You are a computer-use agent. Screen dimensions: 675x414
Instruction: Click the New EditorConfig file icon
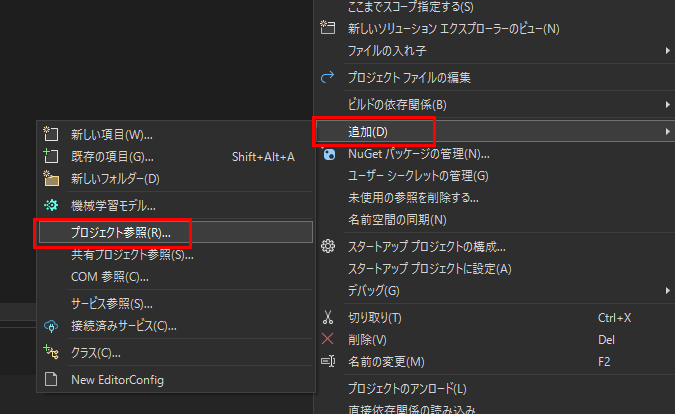click(51, 380)
